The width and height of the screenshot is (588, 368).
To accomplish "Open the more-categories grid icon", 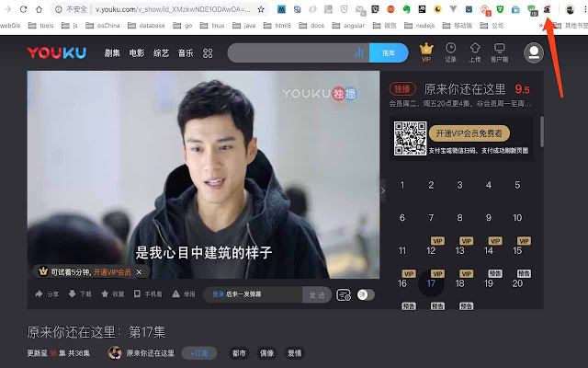I will tap(208, 53).
